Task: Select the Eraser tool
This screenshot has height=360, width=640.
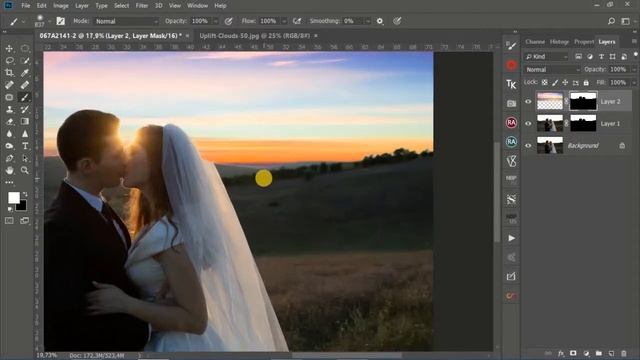Action: coord(9,122)
